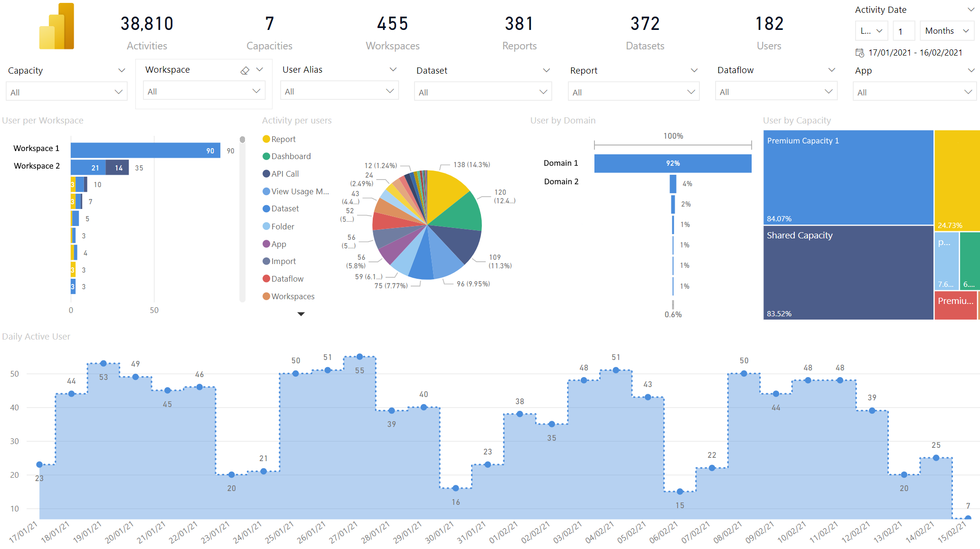Viewport: 980px width, 549px height.
Task: Collapse Dataflow slicer header chevron
Action: 832,70
